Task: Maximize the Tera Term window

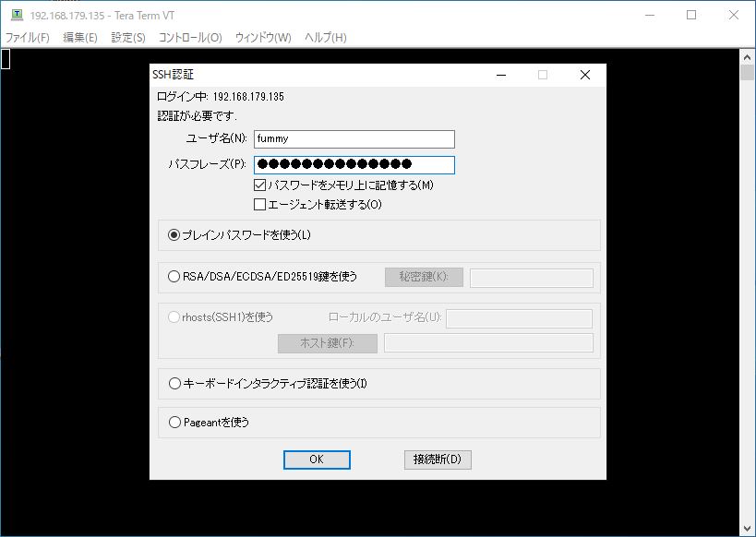Action: pos(691,15)
